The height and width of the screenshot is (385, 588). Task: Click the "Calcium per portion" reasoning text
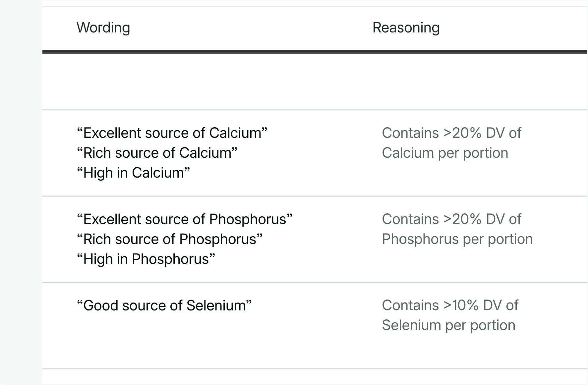[x=445, y=153]
